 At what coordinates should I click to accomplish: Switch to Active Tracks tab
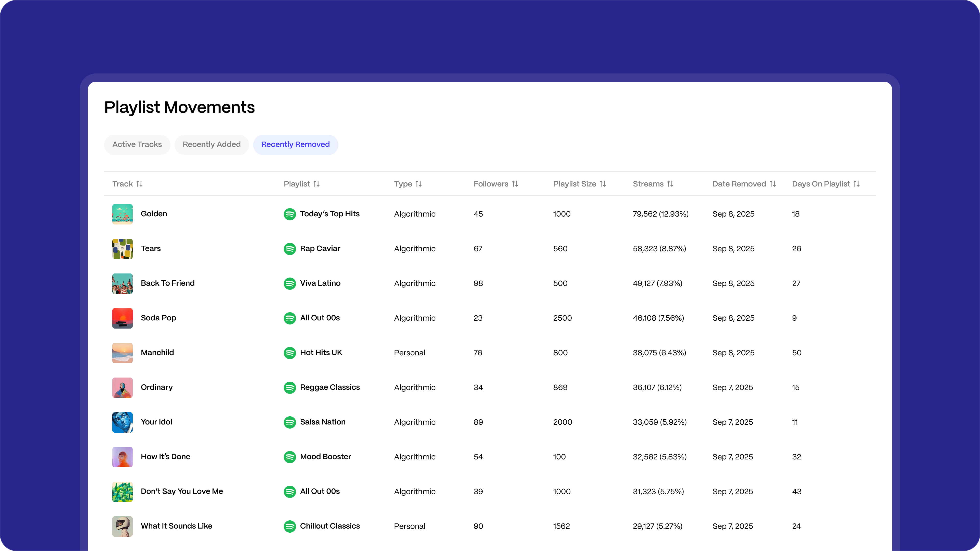pyautogui.click(x=137, y=144)
